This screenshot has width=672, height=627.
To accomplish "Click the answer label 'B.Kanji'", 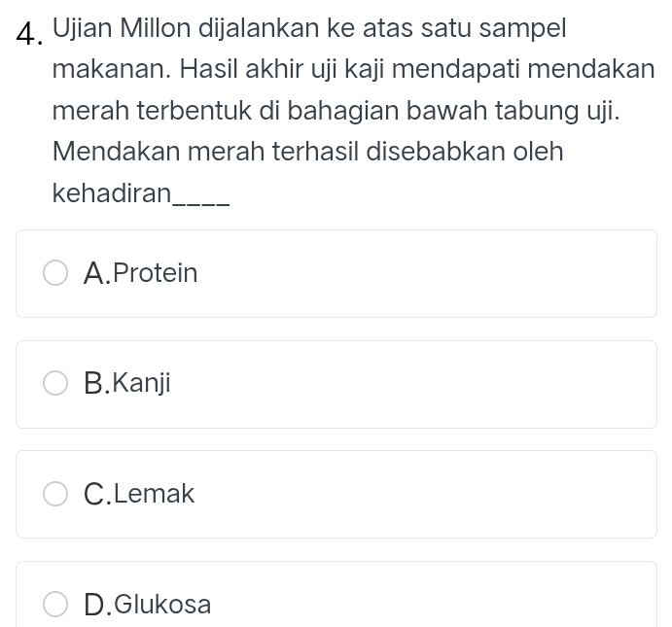I will [x=127, y=384].
